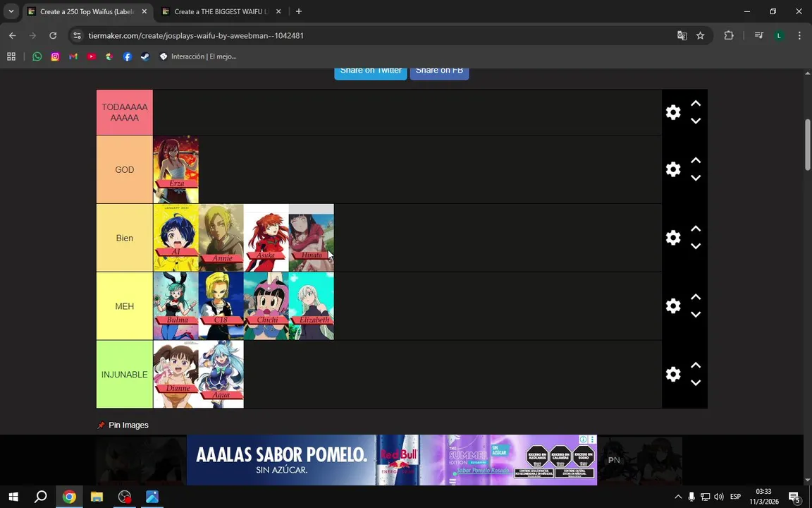Select the Hinata character thumbnail

[312, 238]
